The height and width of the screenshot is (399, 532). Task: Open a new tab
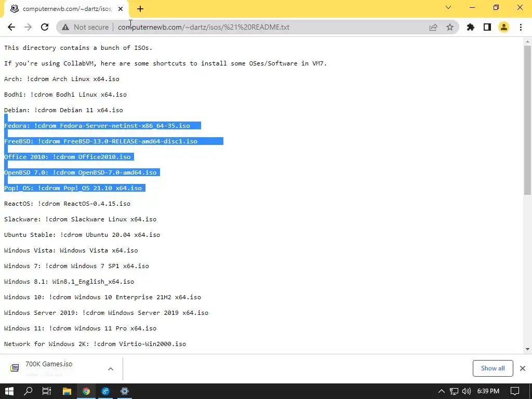tap(140, 9)
